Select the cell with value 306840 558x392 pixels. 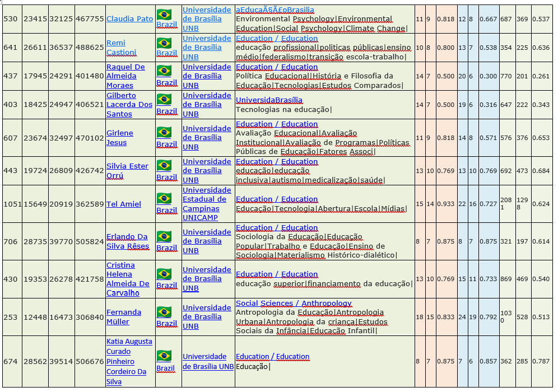click(x=90, y=317)
